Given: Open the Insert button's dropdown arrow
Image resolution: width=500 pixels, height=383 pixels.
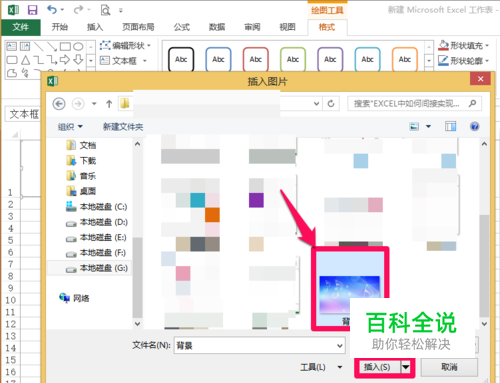Looking at the screenshot, I should coord(406,367).
